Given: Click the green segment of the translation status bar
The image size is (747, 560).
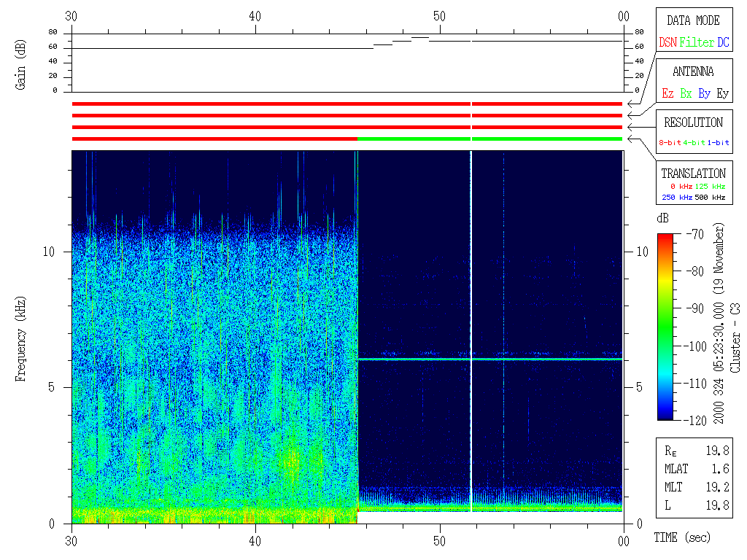Looking at the screenshot, I should (x=489, y=139).
